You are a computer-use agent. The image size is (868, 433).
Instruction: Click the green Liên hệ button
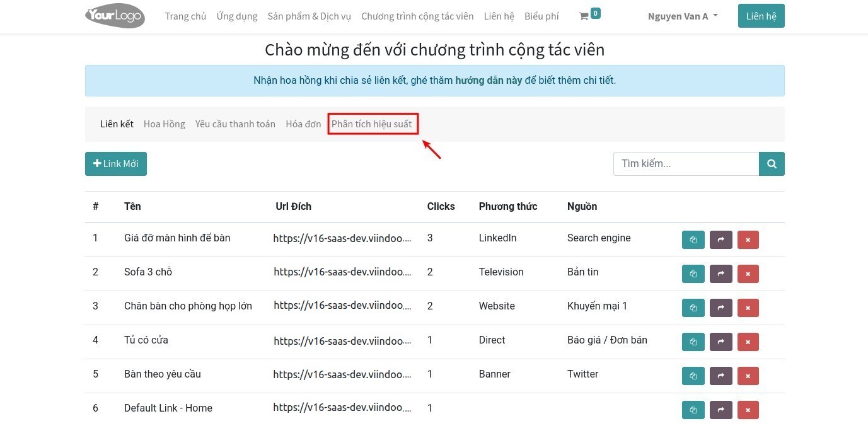pyautogui.click(x=761, y=16)
